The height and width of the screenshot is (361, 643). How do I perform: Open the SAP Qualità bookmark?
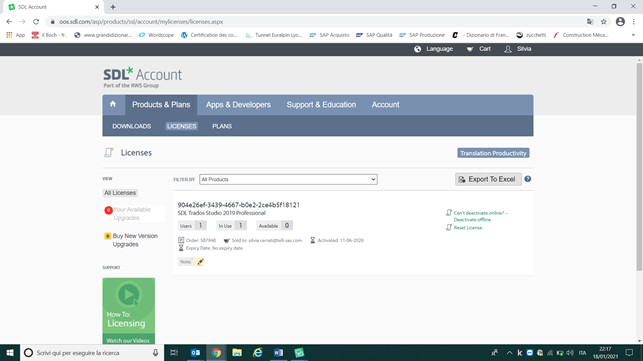click(x=374, y=35)
